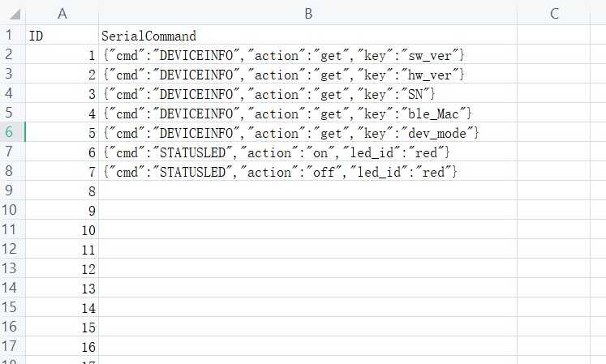This screenshot has width=606, height=364.
Task: Click empty cell B9 beside ID 8
Action: [308, 191]
